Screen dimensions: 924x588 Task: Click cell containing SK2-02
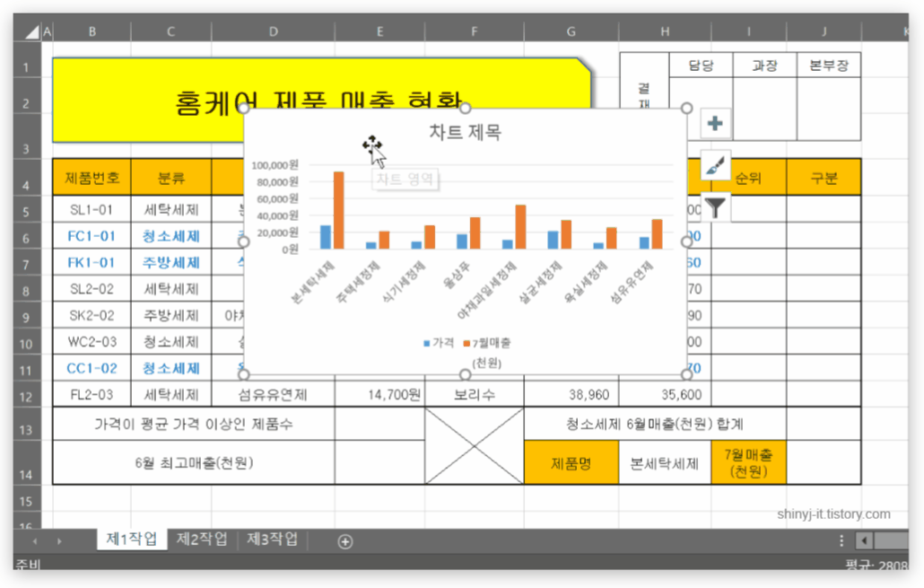[92, 315]
